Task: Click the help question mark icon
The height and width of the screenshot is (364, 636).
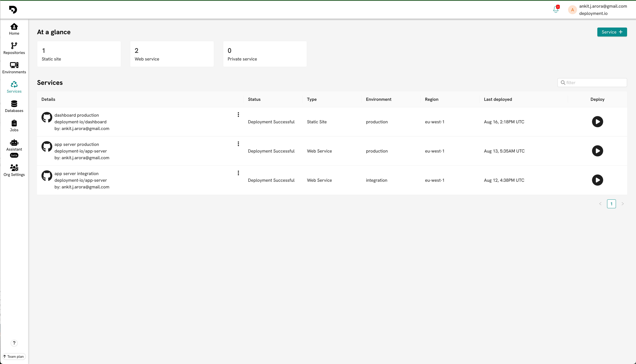Action: coord(14,343)
